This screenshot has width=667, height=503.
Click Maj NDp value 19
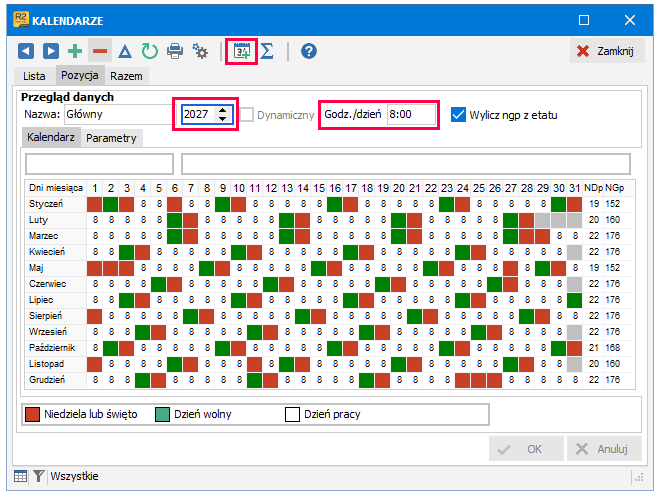point(594,268)
